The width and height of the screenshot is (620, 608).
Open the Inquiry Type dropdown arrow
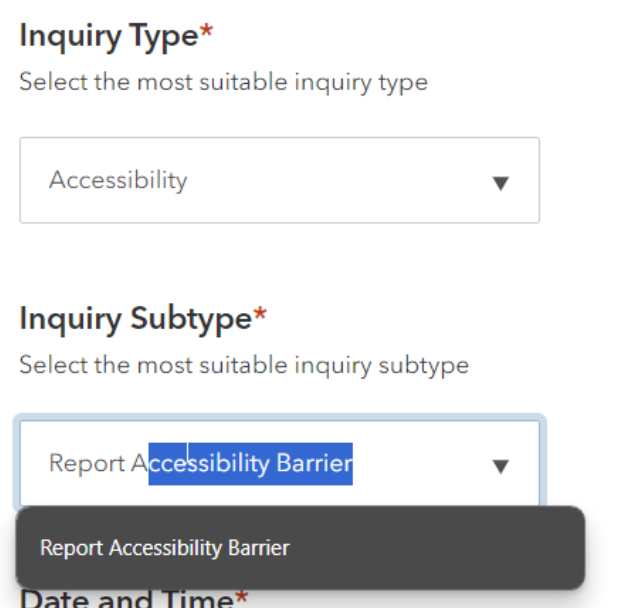click(x=501, y=183)
